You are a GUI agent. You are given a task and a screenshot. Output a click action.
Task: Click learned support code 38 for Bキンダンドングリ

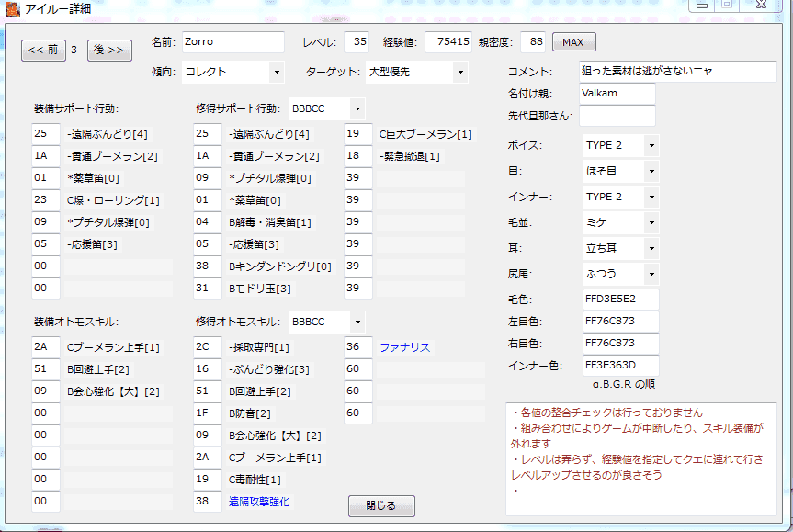(x=208, y=266)
